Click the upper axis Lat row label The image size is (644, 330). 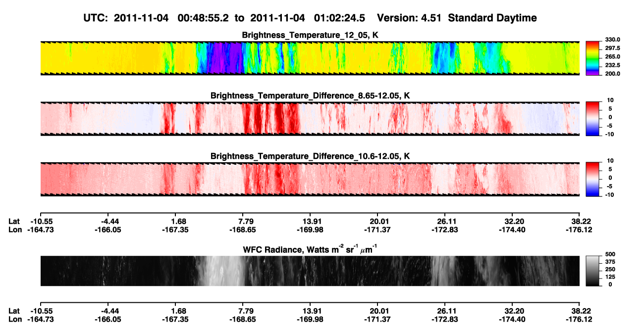14,221
